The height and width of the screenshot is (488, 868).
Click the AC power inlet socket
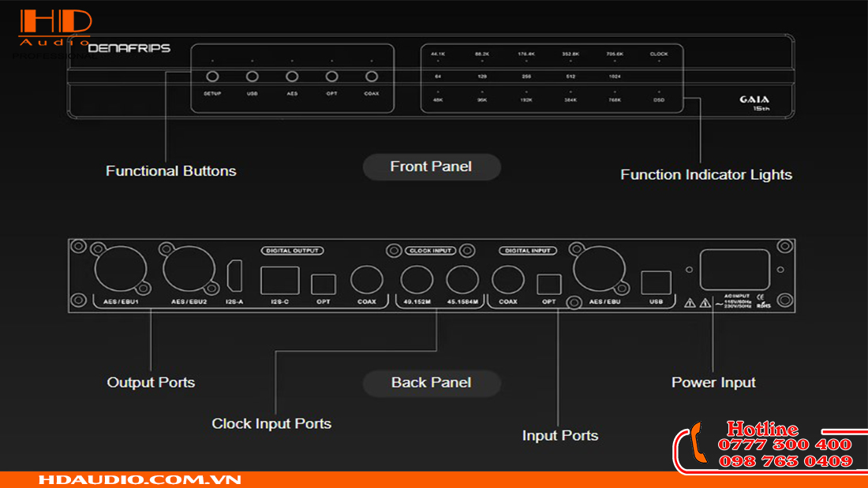pyautogui.click(x=735, y=270)
